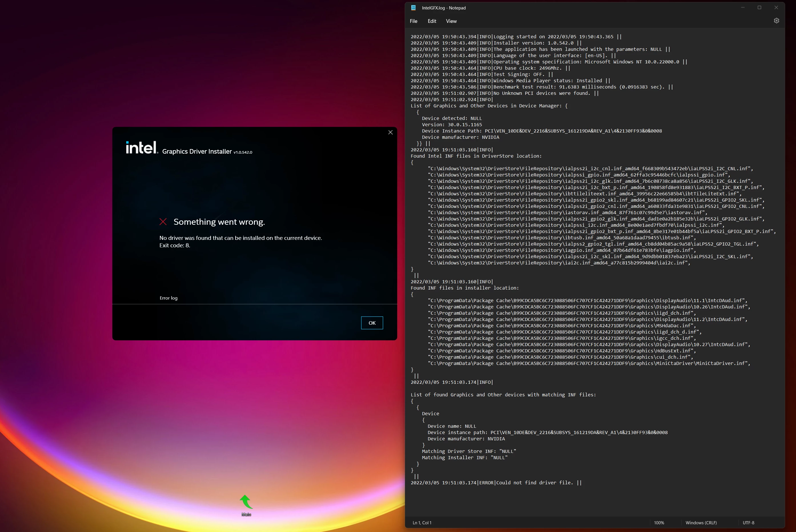
Task: Click the Ln 1, Col 1 position indicator
Action: tap(422, 523)
